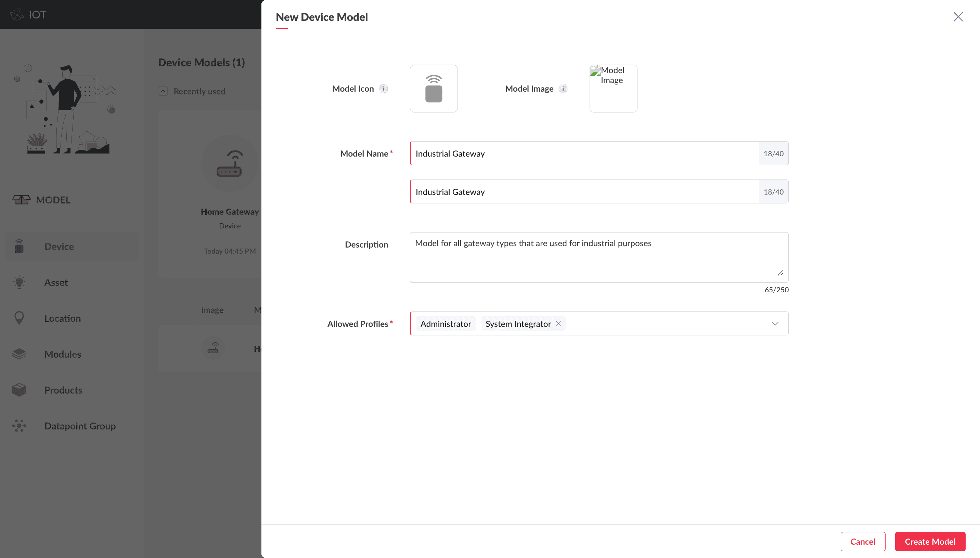The image size is (980, 558).
Task: Click the first Model Name input field
Action: point(584,153)
